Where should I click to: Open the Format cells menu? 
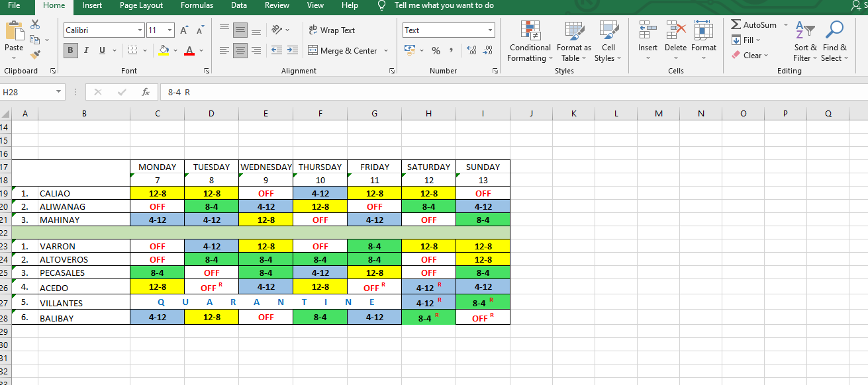point(703,42)
